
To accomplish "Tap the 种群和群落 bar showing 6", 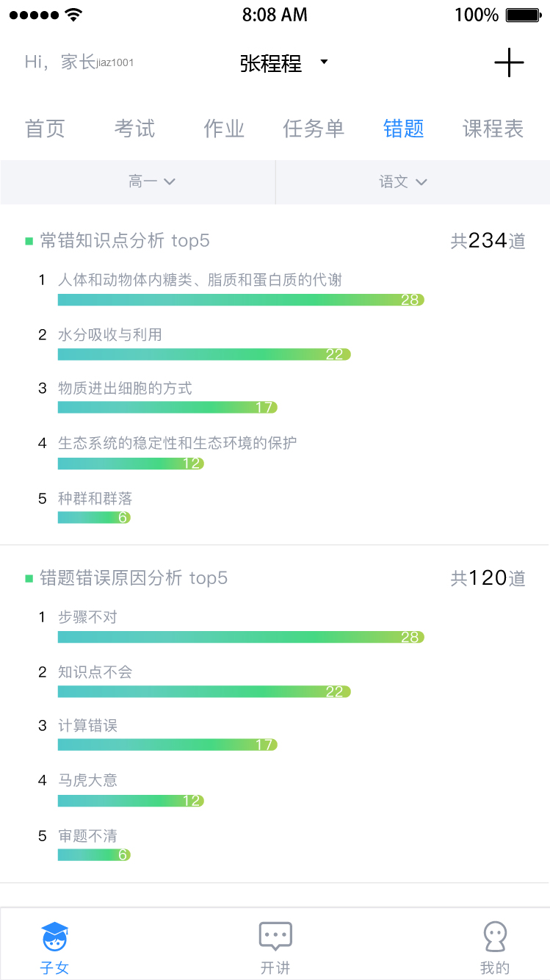I will [94, 517].
